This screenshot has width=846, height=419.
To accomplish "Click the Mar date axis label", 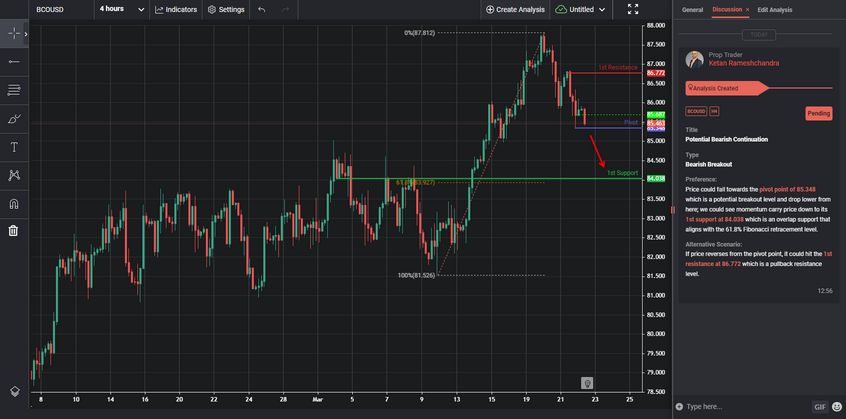I will click(x=318, y=400).
